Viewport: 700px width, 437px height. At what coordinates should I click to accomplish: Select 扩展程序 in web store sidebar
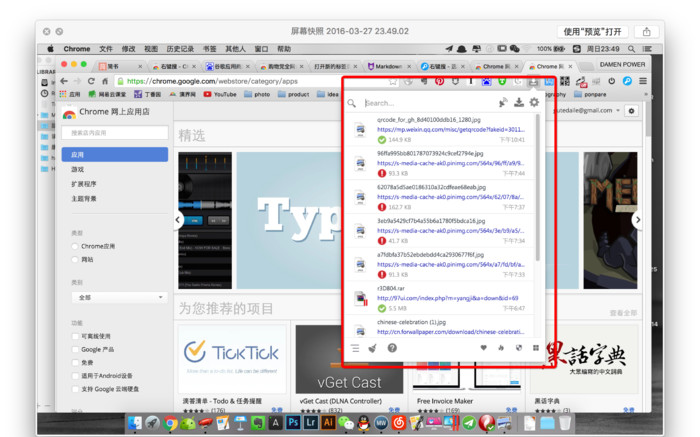[83, 184]
